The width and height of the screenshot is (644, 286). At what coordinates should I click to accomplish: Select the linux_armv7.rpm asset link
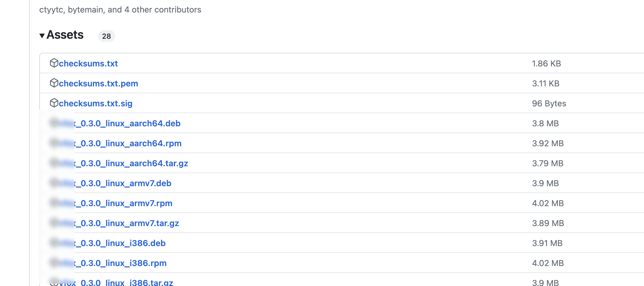click(x=115, y=203)
